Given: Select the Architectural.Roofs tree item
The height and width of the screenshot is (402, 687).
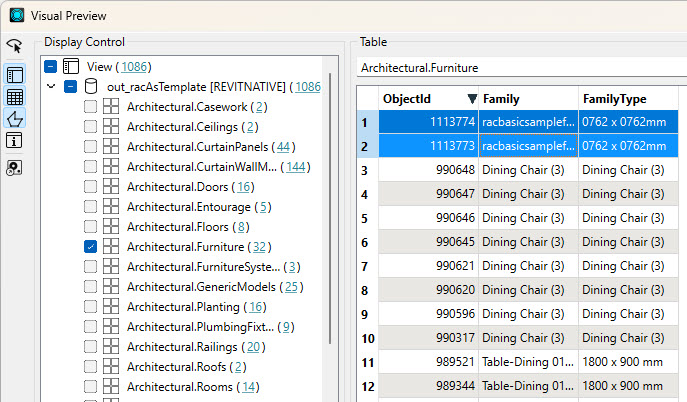Looking at the screenshot, I should 187,367.
